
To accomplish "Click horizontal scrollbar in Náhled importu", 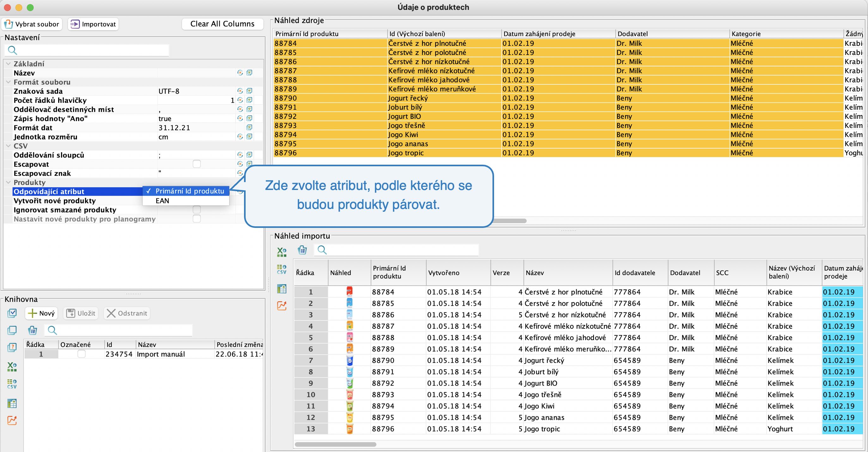I will pos(335,444).
